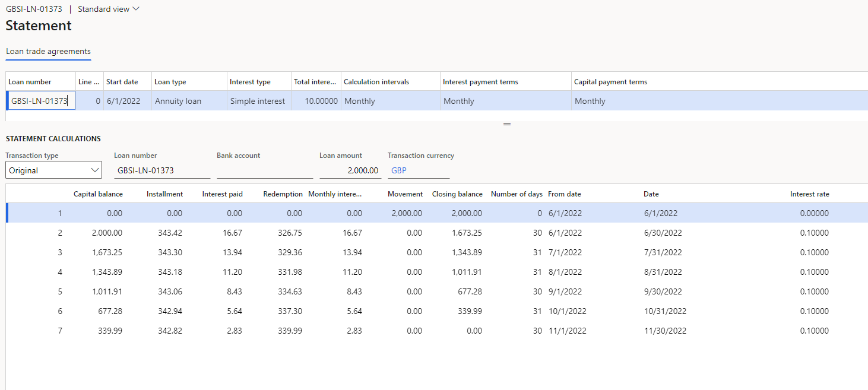Click the Loan amount field
Viewport: 868px width, 390px height.
point(350,170)
